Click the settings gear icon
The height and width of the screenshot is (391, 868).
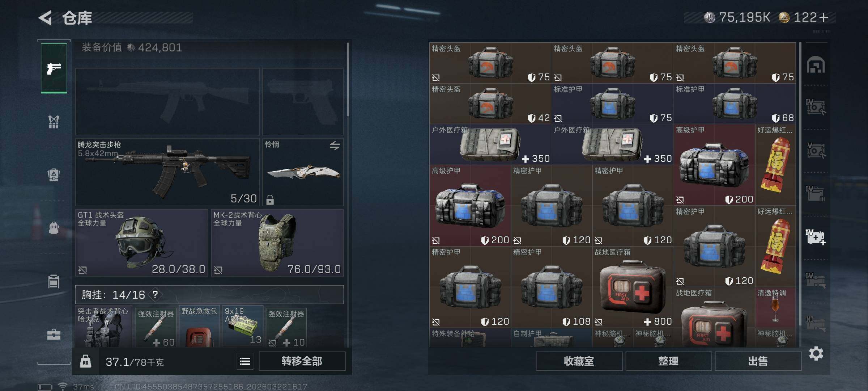click(x=816, y=353)
